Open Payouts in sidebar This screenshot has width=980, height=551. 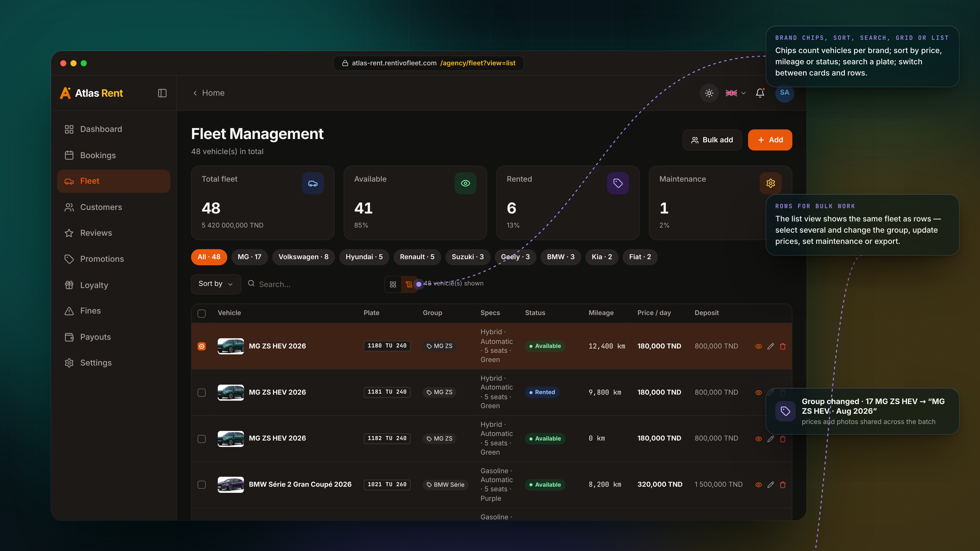click(x=113, y=337)
